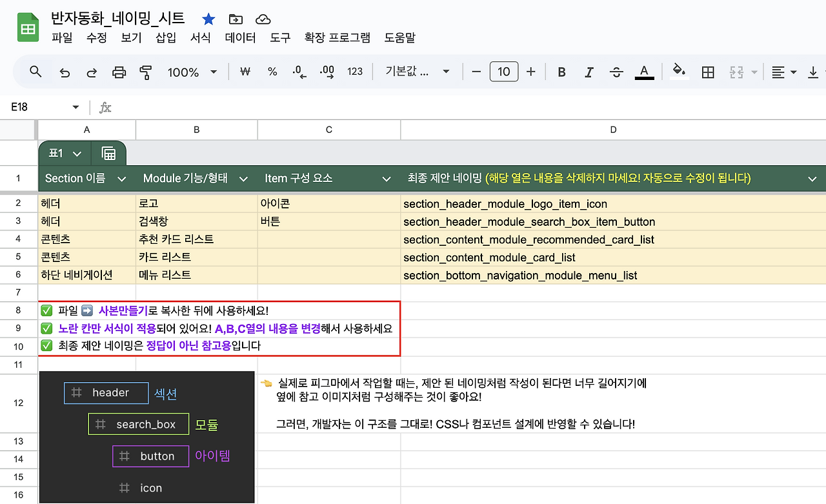The image size is (826, 504).
Task: Star the 반자동화_네이밍_시트 document
Action: click(208, 19)
